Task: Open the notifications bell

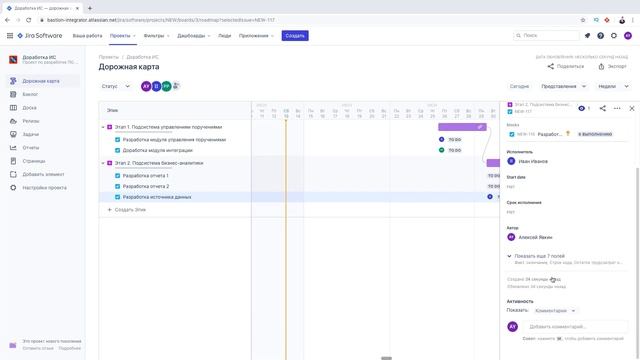Action: (587, 36)
